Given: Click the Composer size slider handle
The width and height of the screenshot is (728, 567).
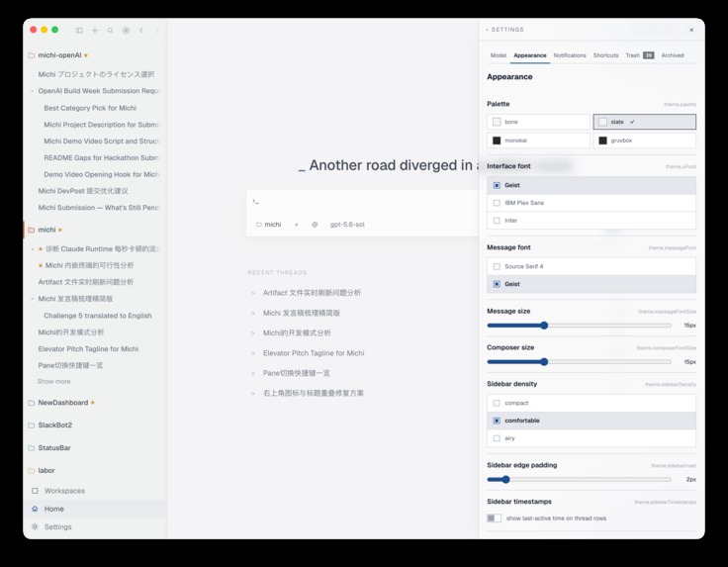Looking at the screenshot, I should (x=544, y=362).
